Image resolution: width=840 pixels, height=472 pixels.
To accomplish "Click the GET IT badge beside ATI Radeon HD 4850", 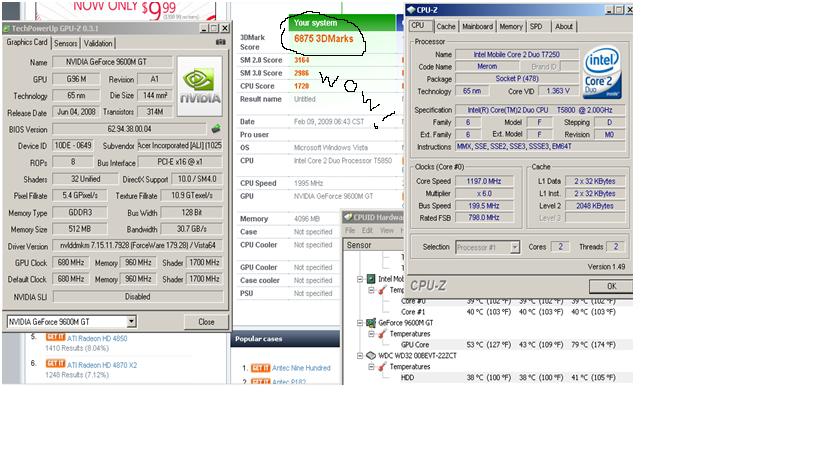I will point(55,337).
